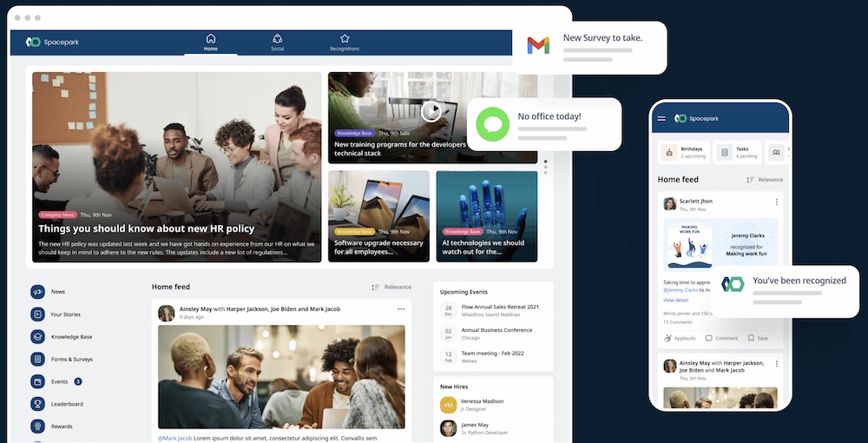868x443 pixels.
Task: Switch to the Home tab
Action: point(211,43)
